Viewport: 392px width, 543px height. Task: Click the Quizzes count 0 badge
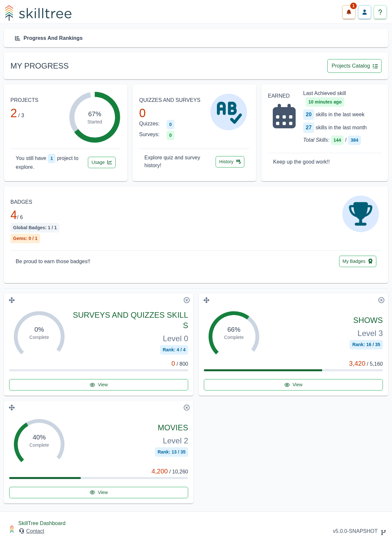point(171,124)
